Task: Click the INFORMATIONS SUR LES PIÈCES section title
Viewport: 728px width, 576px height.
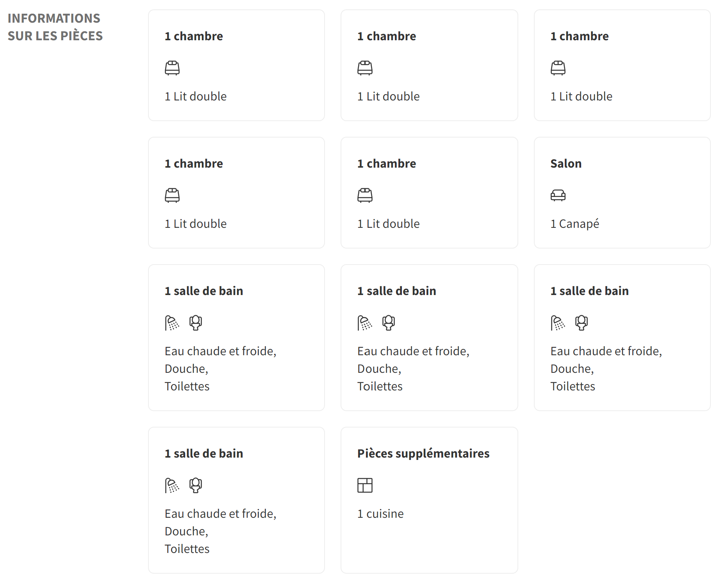Action: [x=55, y=27]
